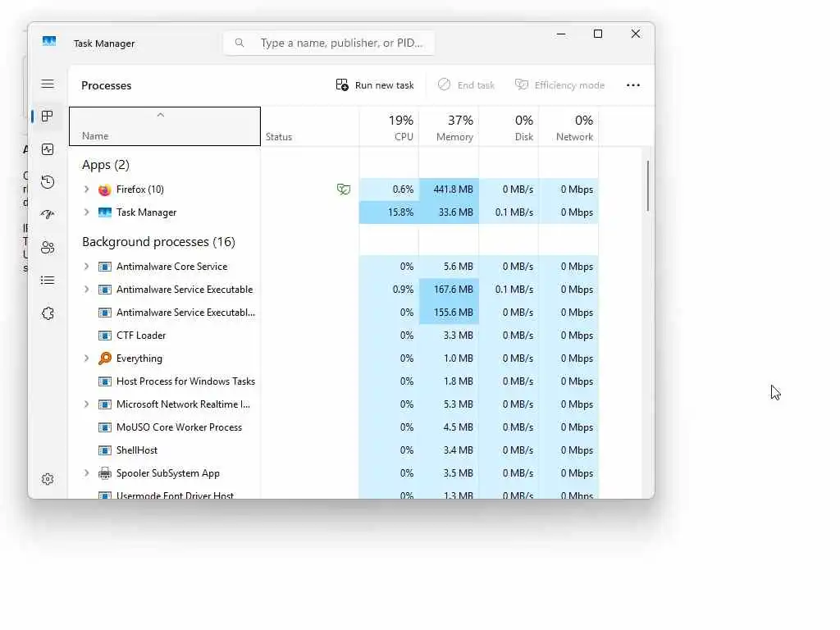Open the Details page icon

tap(48, 281)
